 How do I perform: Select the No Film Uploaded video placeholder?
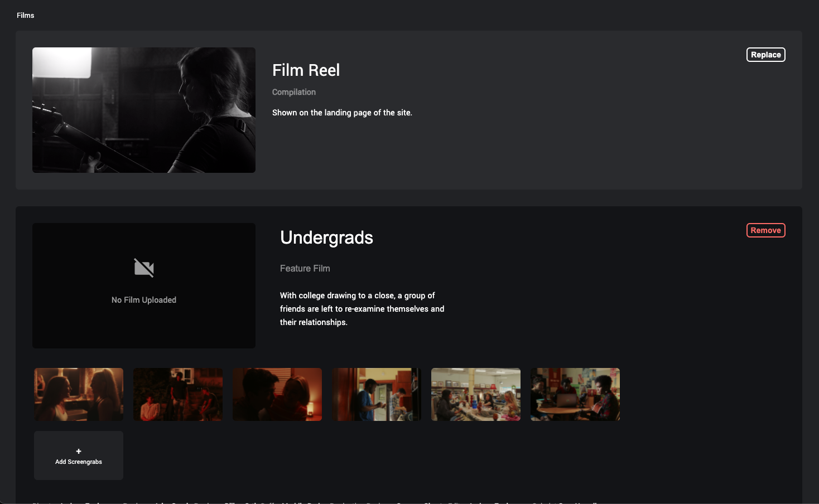[x=143, y=285]
